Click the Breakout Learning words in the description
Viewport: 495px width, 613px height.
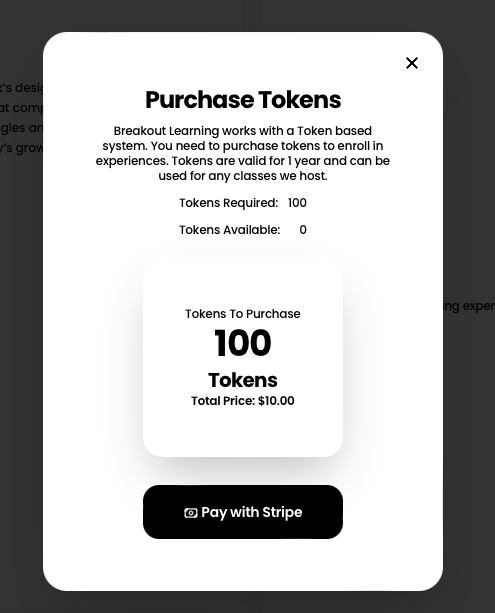(166, 131)
